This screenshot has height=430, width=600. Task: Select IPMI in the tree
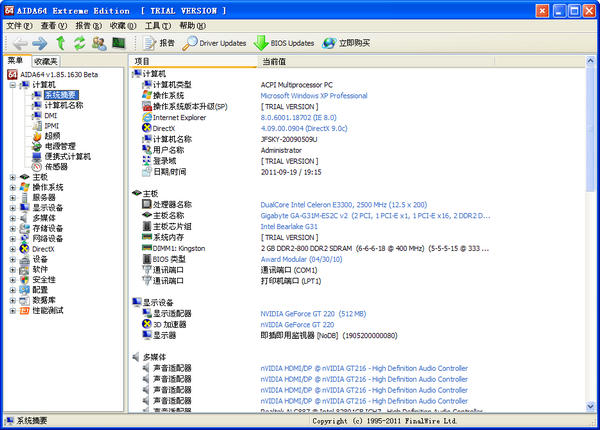(51, 126)
